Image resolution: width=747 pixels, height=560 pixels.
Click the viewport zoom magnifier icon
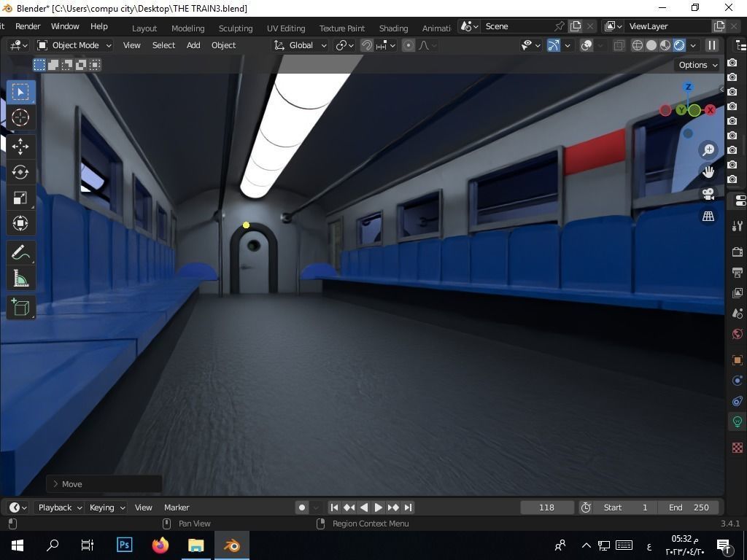click(708, 150)
